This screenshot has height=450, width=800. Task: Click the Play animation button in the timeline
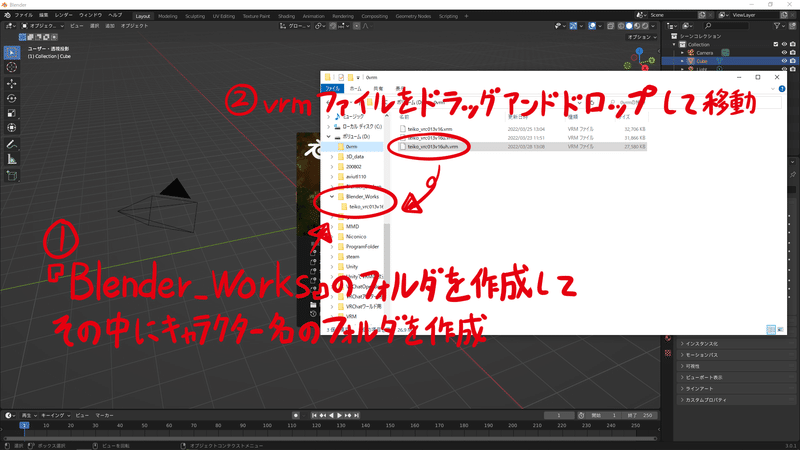[x=339, y=415]
